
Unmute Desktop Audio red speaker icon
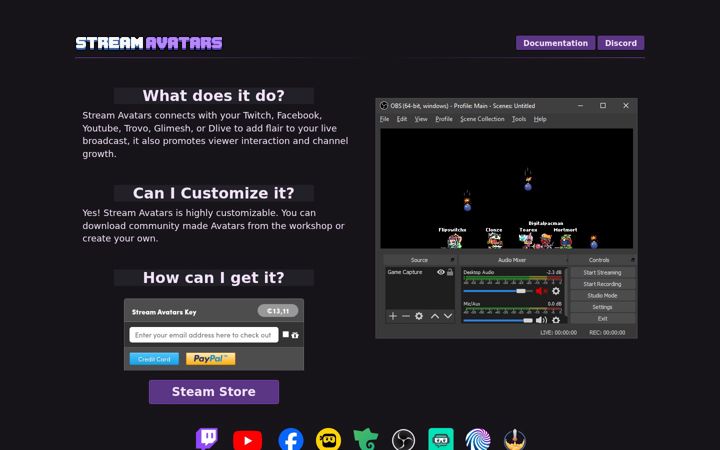(x=541, y=291)
